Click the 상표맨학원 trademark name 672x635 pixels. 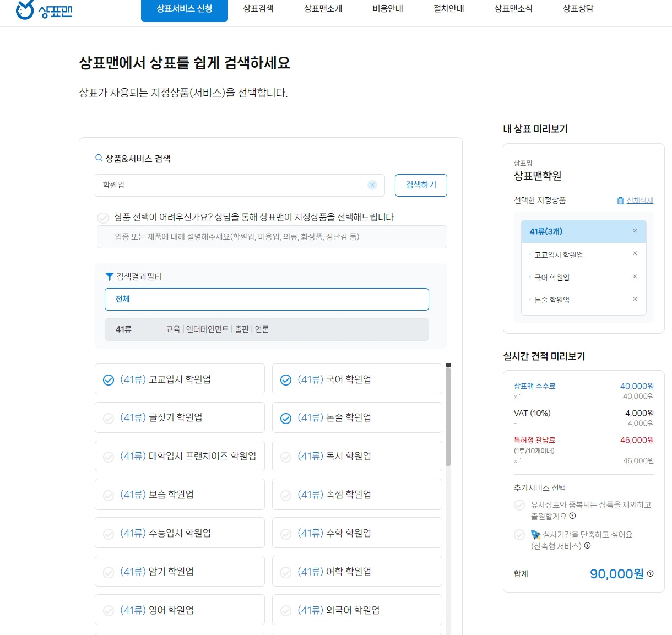[x=538, y=176]
